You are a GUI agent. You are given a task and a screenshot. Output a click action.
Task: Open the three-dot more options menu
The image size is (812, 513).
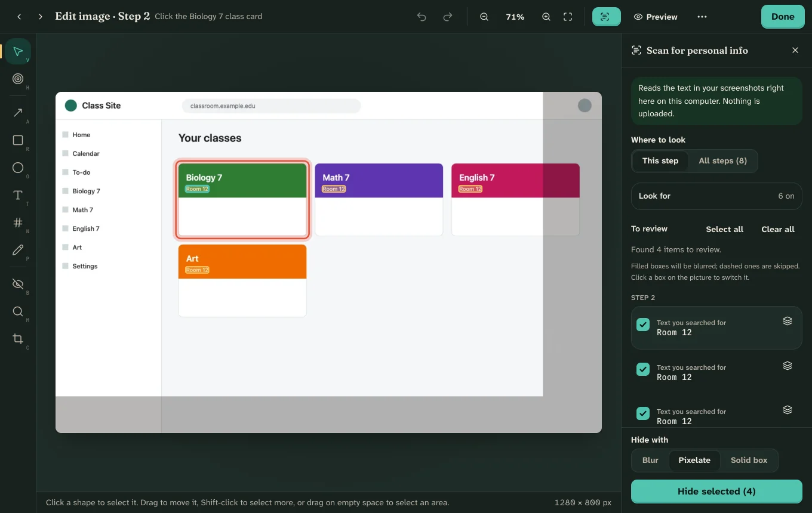click(x=702, y=17)
